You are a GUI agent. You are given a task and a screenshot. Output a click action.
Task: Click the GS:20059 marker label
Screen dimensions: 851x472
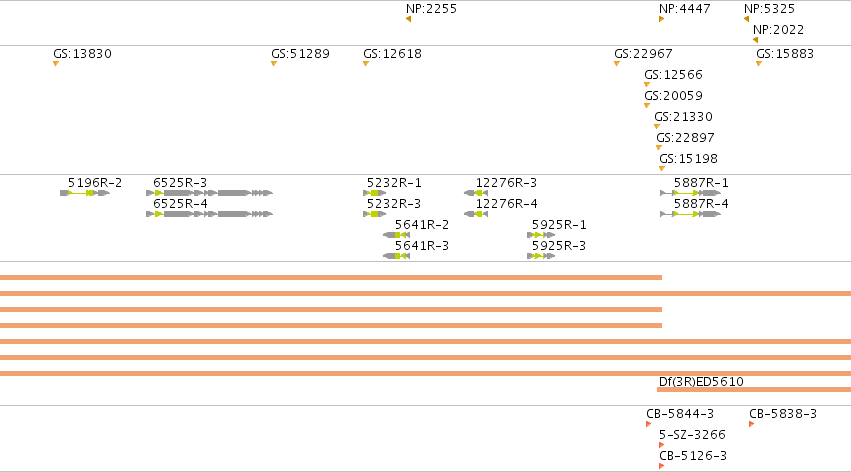[x=673, y=96]
